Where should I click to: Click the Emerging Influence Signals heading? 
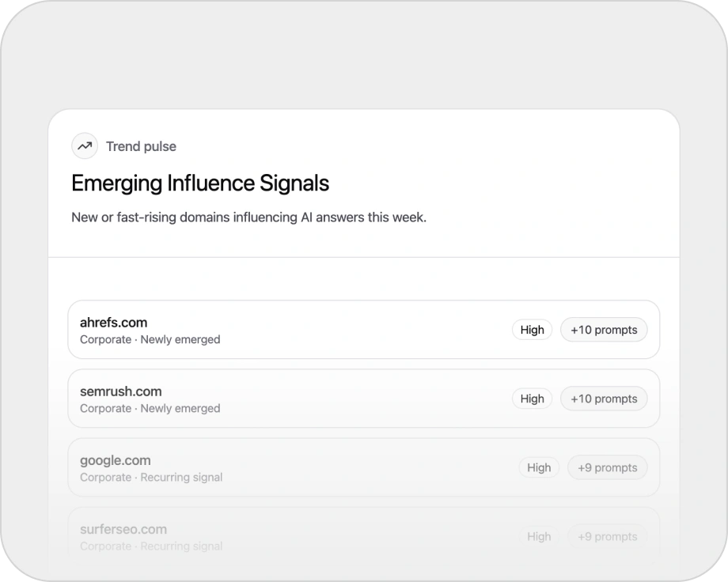click(201, 183)
